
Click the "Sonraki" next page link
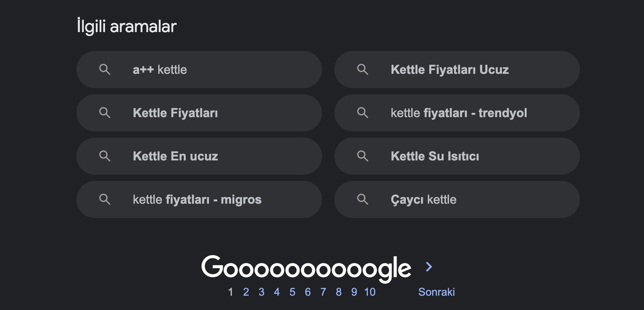[436, 292]
